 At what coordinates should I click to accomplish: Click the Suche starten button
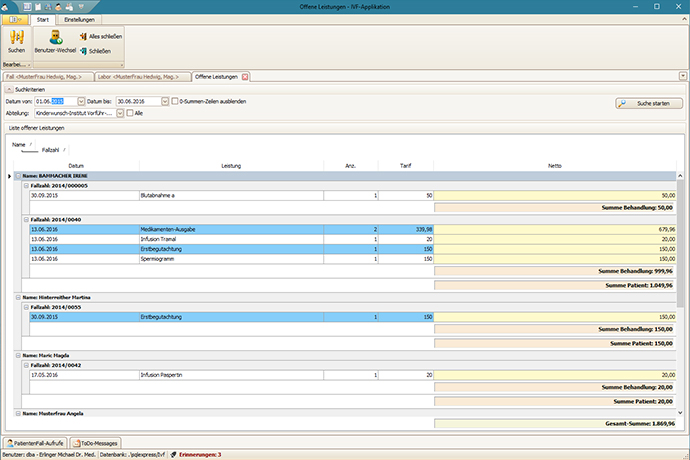(x=649, y=103)
